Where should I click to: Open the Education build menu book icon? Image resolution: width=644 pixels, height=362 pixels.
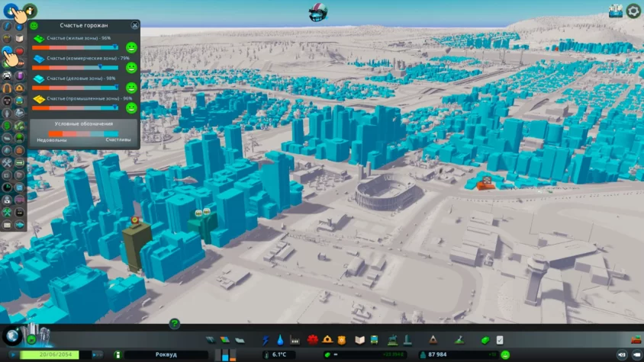(360, 340)
